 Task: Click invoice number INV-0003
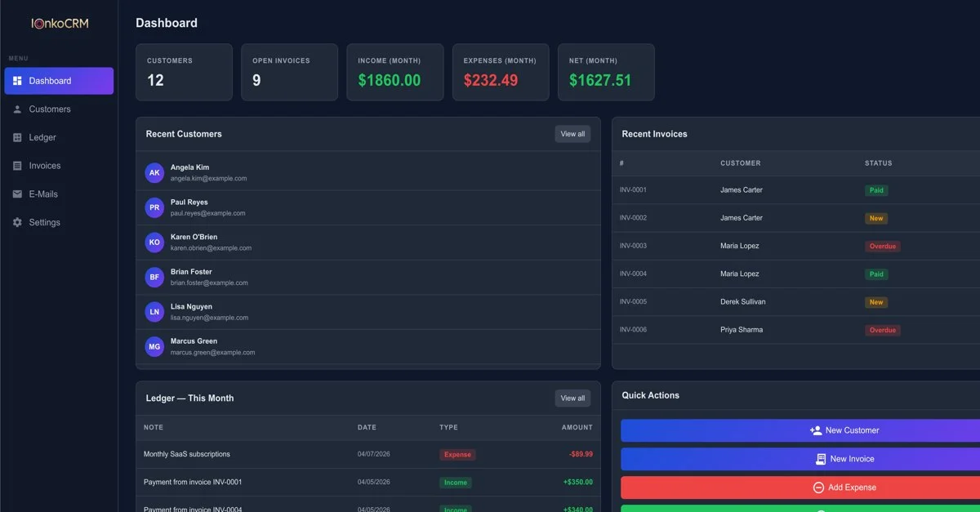tap(633, 246)
